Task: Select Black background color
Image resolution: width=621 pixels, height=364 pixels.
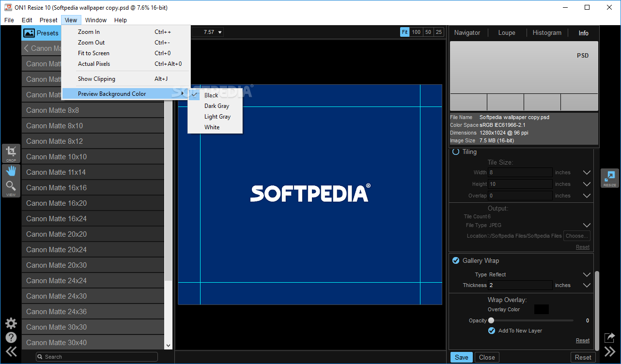Action: click(x=215, y=95)
